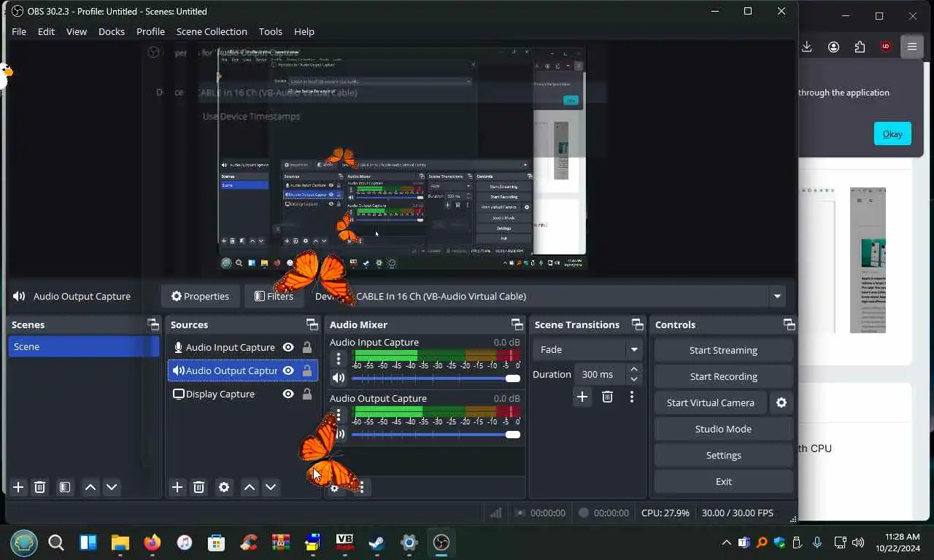
Task: Add a scene transition with plus icon
Action: pyautogui.click(x=582, y=397)
